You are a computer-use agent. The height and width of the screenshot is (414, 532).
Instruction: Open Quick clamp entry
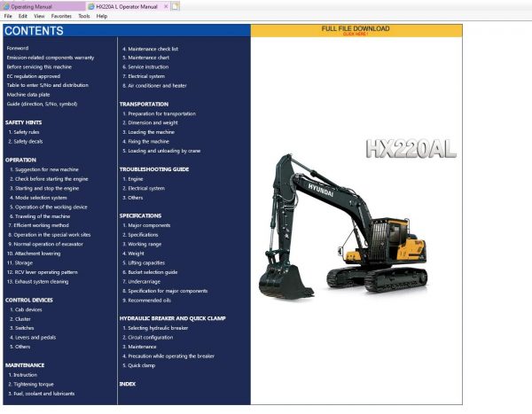(139, 365)
